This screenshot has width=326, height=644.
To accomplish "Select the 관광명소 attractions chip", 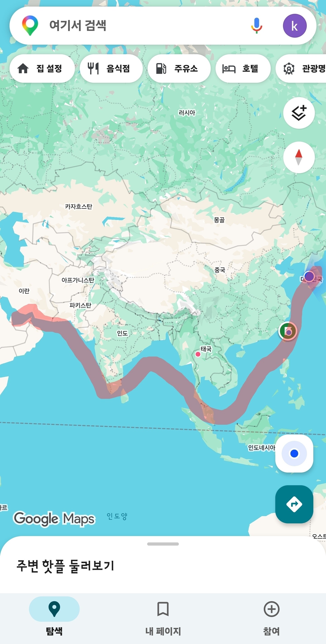I will 301,68.
